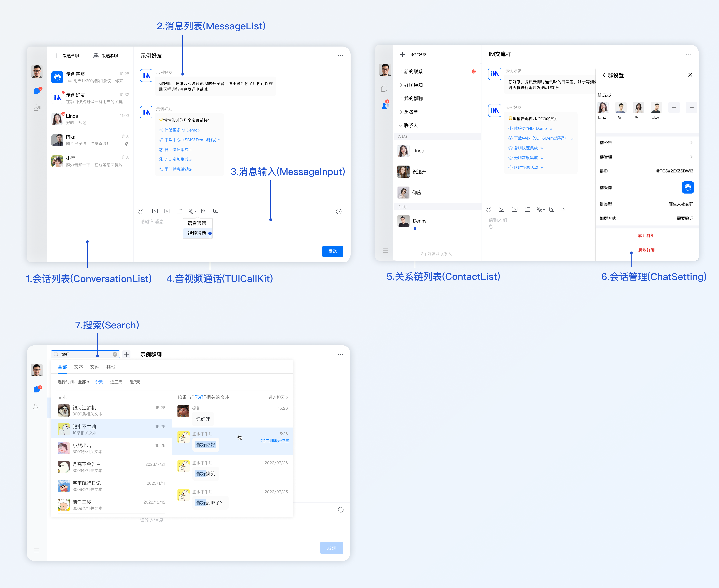Click the add member plus icon

674,108
